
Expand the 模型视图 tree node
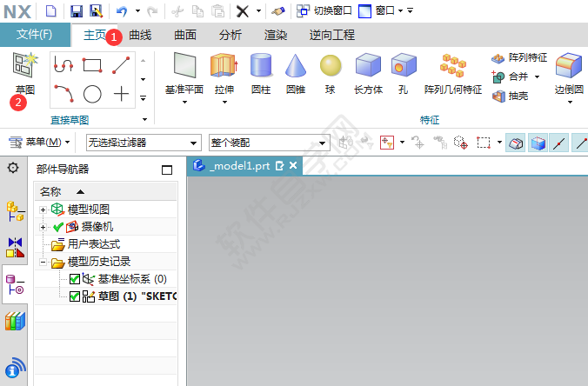[x=43, y=210]
